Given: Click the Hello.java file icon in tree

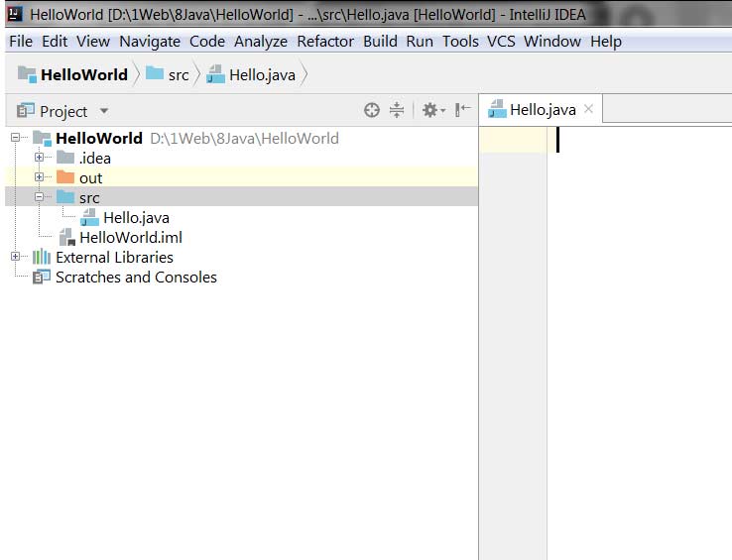Looking at the screenshot, I should 89,217.
